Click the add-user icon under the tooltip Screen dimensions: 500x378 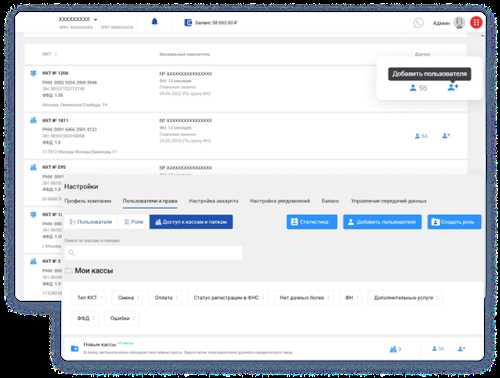(x=453, y=87)
